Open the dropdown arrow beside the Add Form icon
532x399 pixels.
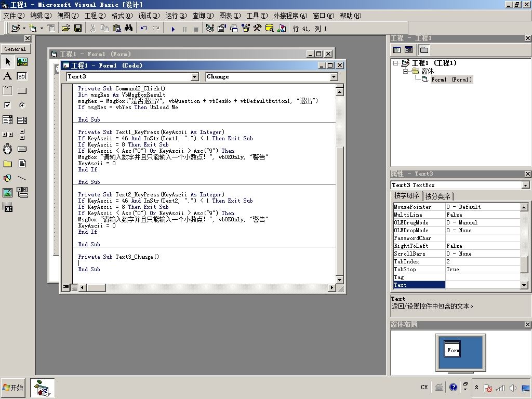[x=42, y=28]
